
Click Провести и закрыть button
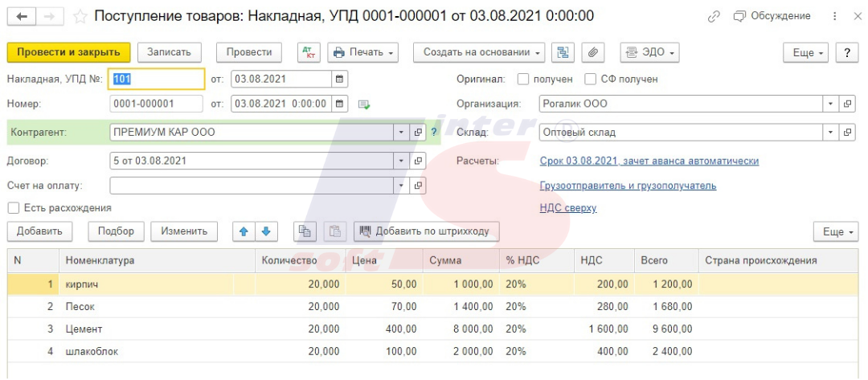click(x=68, y=52)
